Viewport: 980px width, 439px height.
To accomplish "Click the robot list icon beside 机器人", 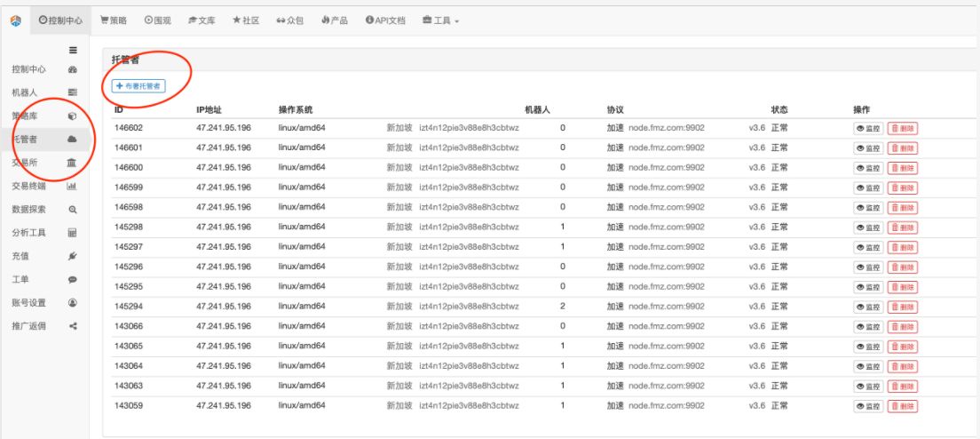I will click(x=73, y=92).
